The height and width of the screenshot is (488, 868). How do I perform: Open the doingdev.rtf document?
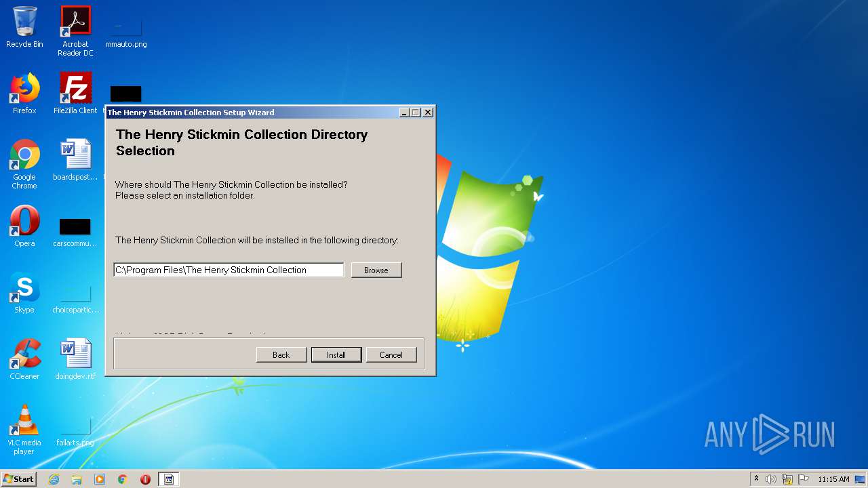tap(75, 359)
